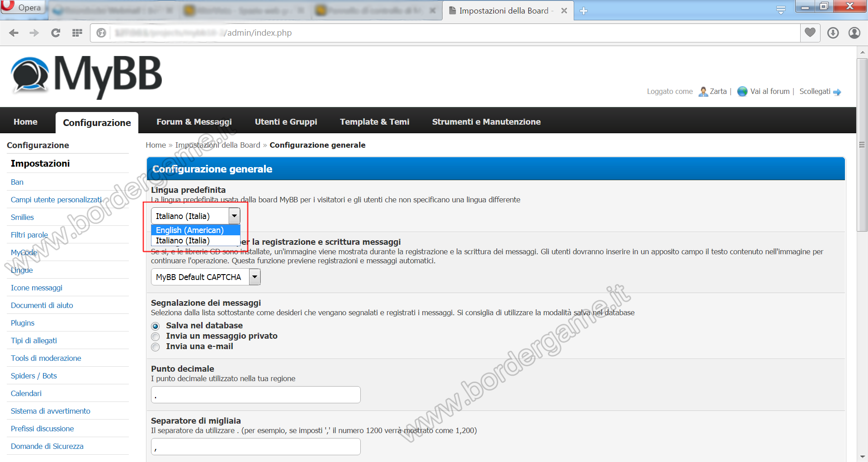The width and height of the screenshot is (868, 462).
Task: Close the Impostazioni della Board tab
Action: coord(564,11)
